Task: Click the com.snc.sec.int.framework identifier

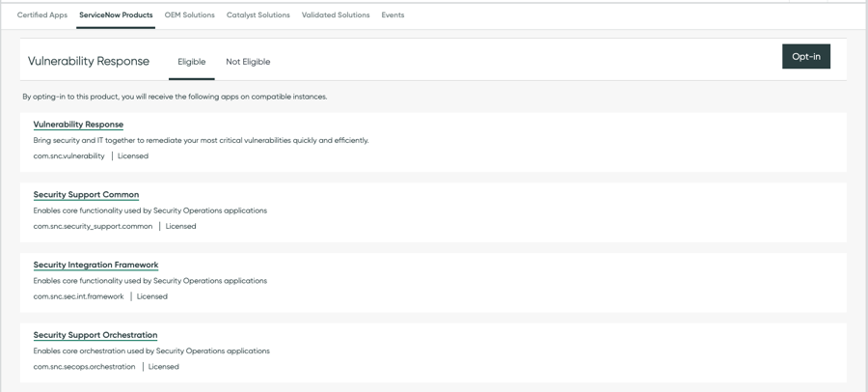Action: coord(79,296)
